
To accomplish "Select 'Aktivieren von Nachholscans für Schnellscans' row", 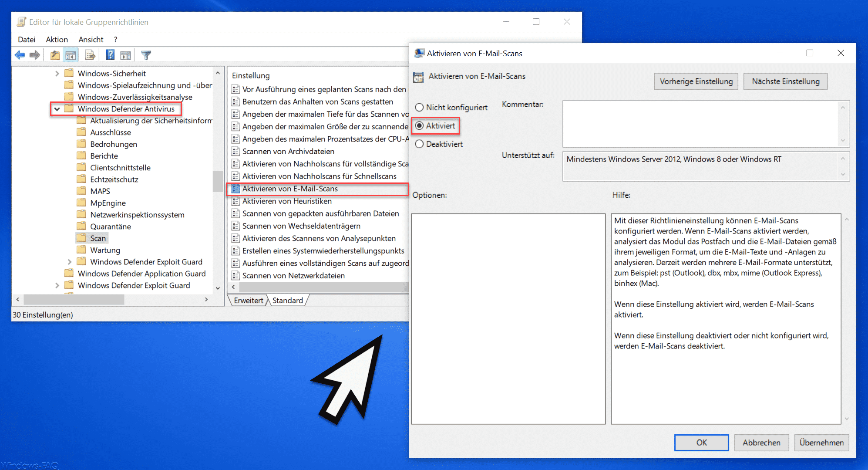I will (320, 176).
